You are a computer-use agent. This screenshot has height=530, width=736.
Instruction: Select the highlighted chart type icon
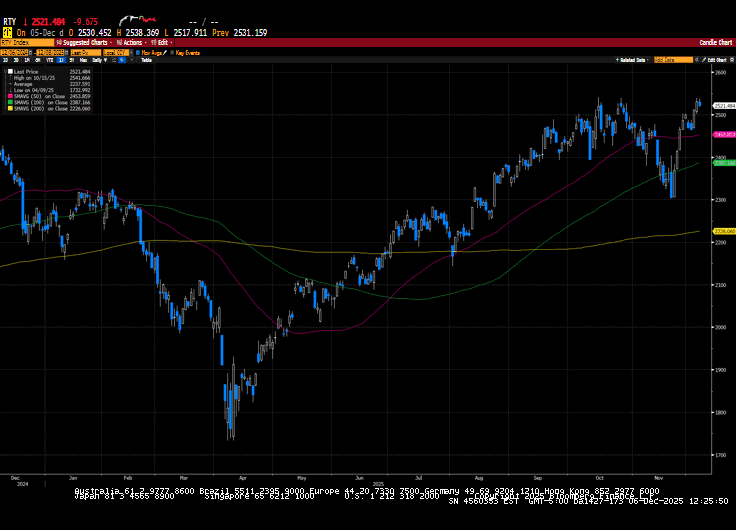click(x=122, y=60)
